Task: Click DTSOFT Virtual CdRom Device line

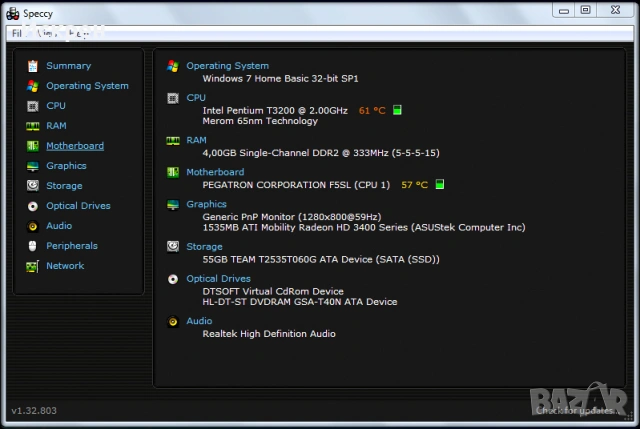Action: click(273, 291)
